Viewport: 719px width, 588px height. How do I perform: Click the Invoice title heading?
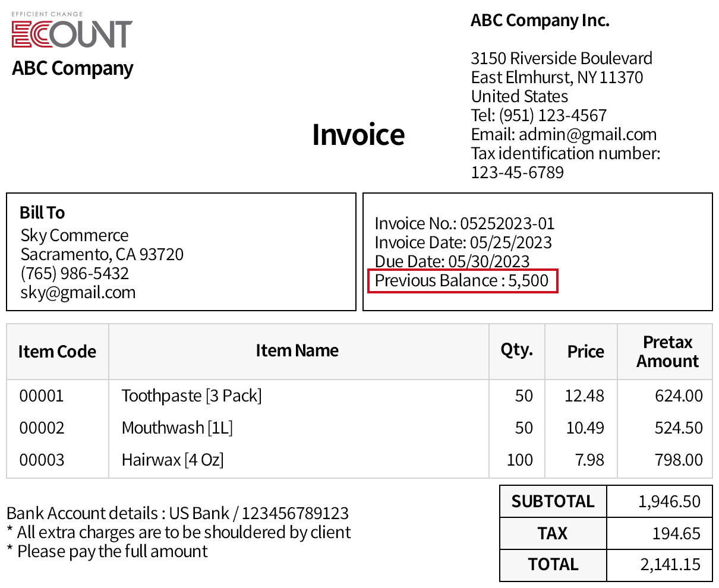(358, 135)
